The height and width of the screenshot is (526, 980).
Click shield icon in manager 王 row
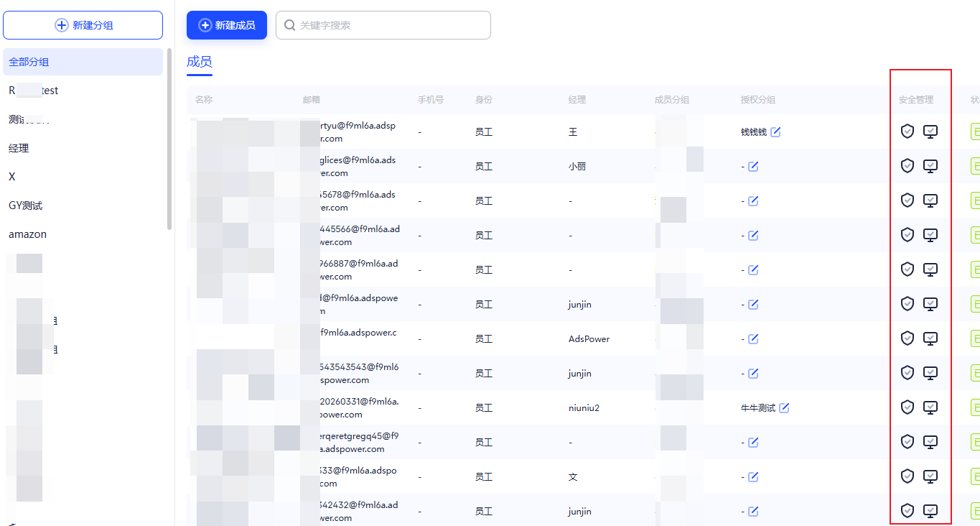pyautogui.click(x=907, y=131)
